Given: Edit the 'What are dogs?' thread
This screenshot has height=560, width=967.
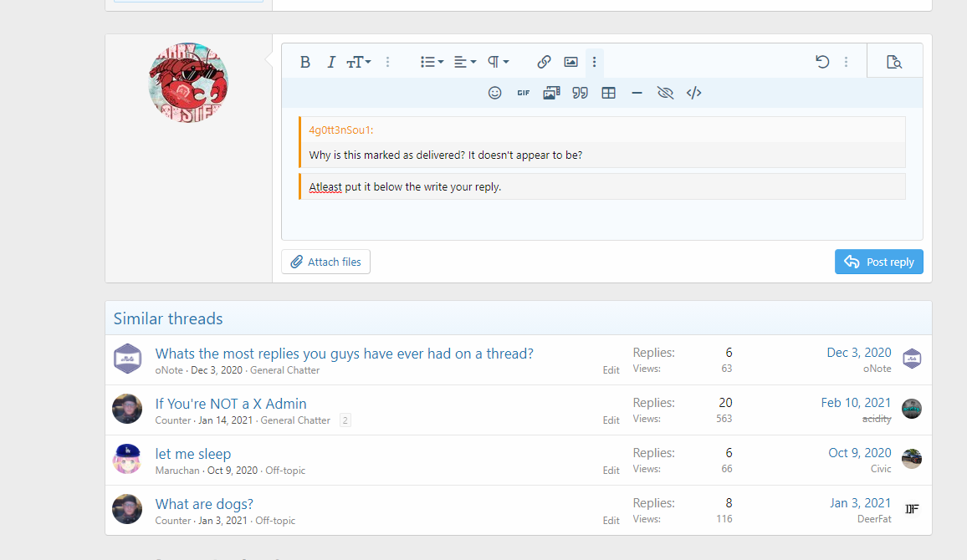Looking at the screenshot, I should 611,521.
